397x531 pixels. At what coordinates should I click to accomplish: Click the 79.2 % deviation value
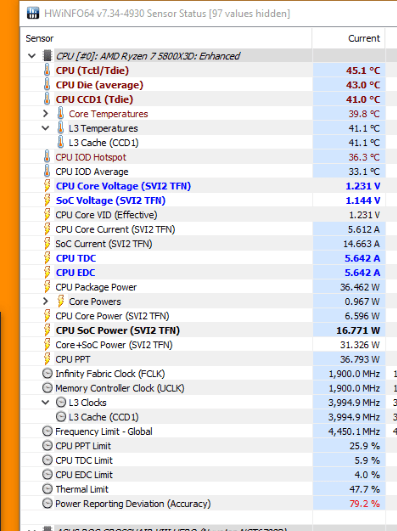[x=364, y=504]
